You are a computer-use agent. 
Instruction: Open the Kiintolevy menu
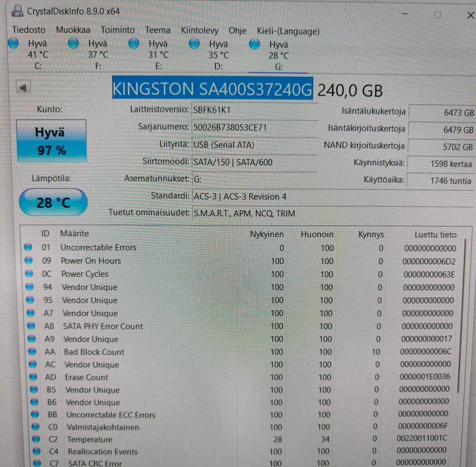[199, 30]
